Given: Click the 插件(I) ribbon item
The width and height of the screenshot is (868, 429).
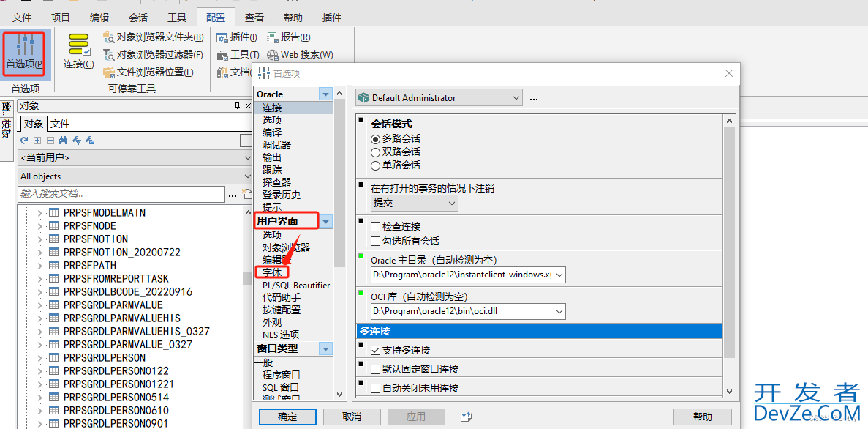Looking at the screenshot, I should click(237, 37).
